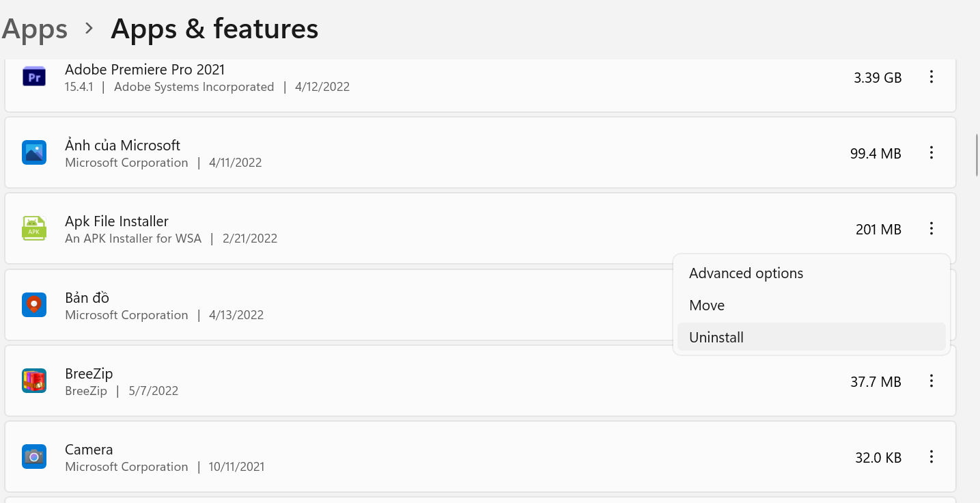Click the Apk File Installer icon
The image size is (980, 503).
[34, 229]
